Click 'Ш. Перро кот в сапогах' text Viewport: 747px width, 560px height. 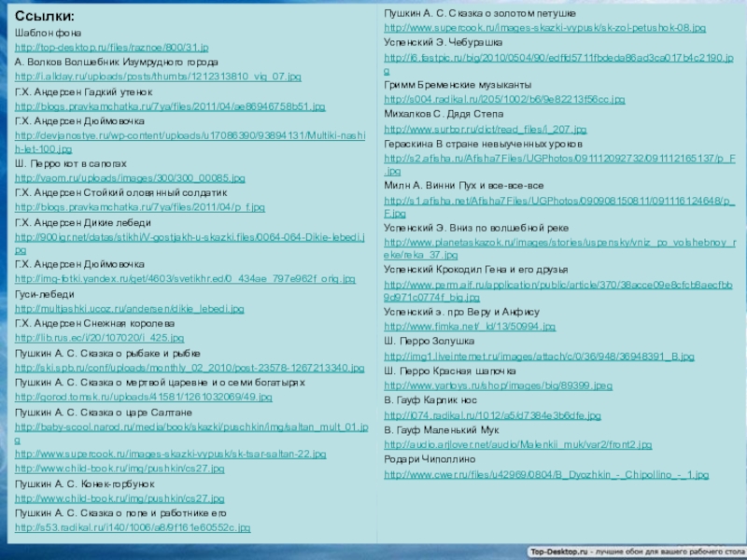tap(71, 164)
